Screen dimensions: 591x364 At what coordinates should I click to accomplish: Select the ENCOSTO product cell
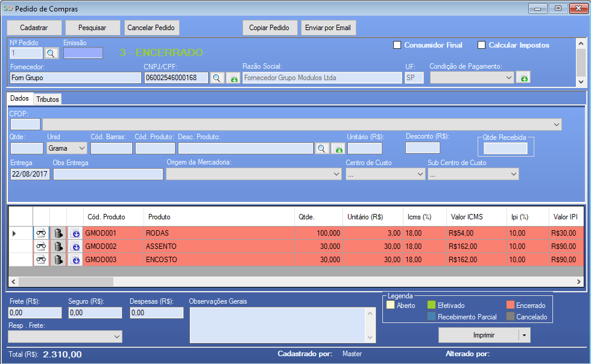(x=219, y=260)
